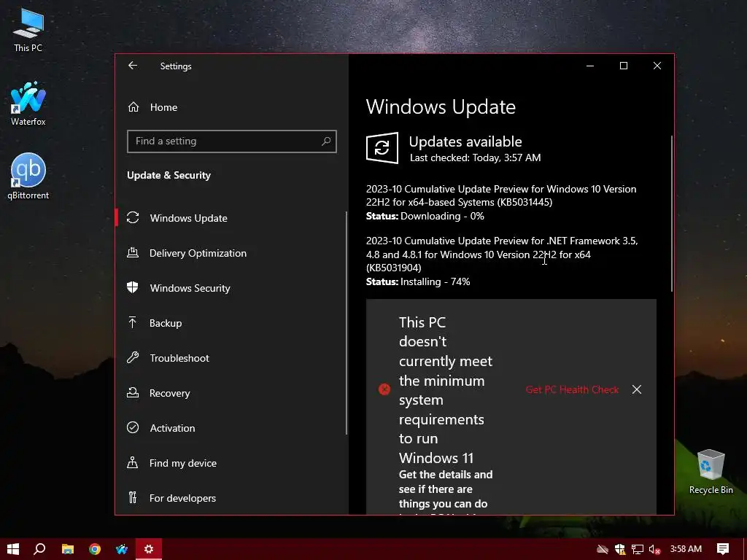Close the Settings window
The height and width of the screenshot is (560, 747).
click(x=657, y=66)
